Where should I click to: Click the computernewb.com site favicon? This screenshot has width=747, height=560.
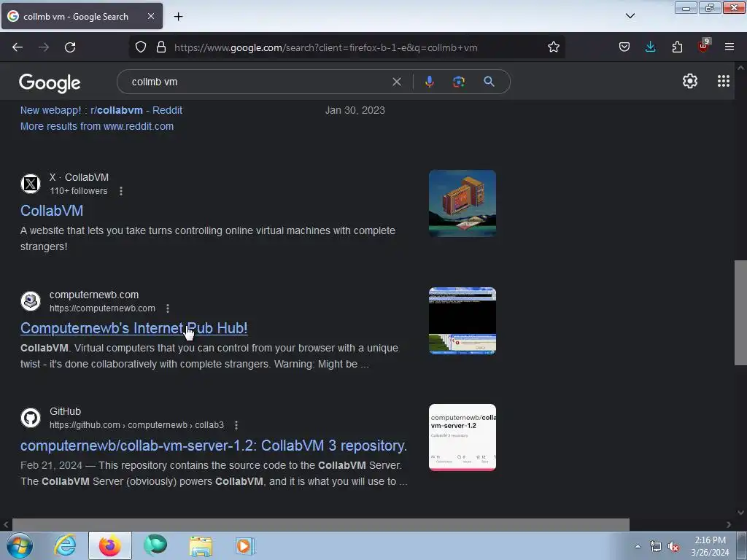click(31, 301)
